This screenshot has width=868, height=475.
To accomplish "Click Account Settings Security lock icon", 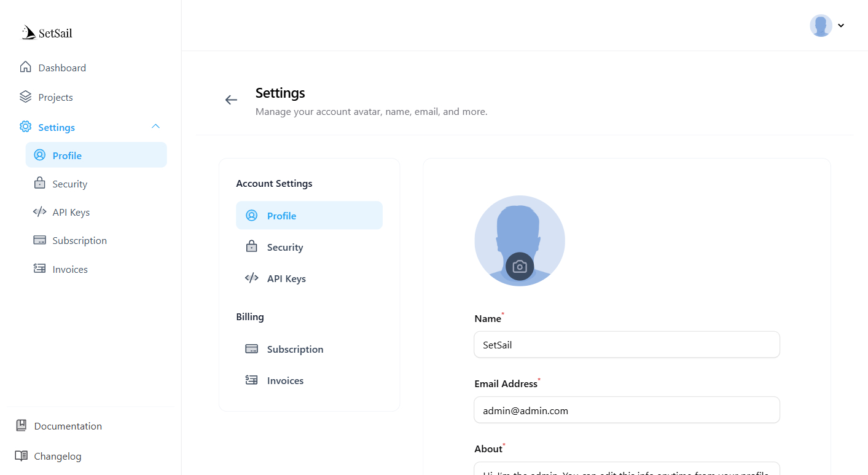I will click(x=251, y=246).
